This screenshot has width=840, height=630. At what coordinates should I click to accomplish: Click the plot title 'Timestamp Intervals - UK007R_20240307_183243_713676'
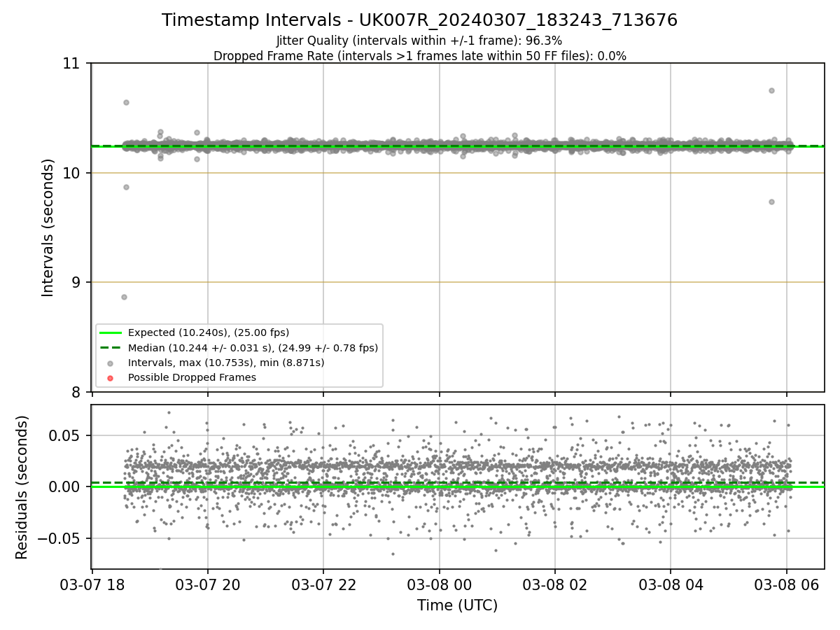419,20
